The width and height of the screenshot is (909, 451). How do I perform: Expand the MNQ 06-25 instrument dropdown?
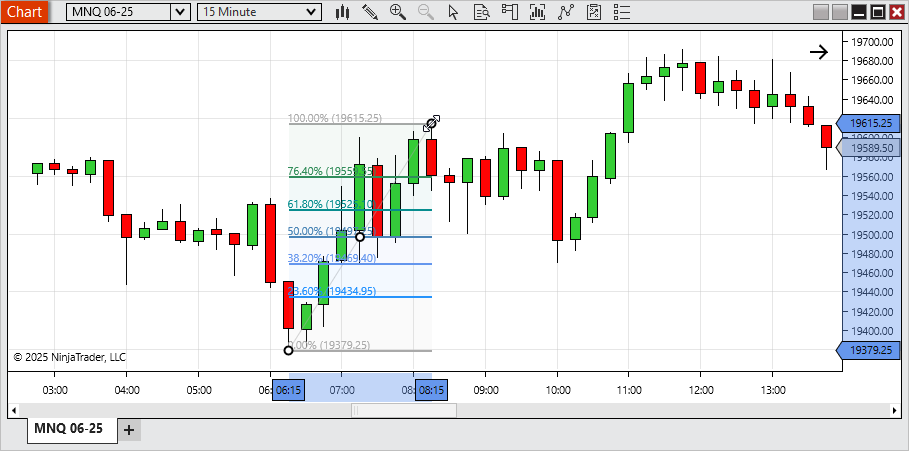[x=179, y=12]
